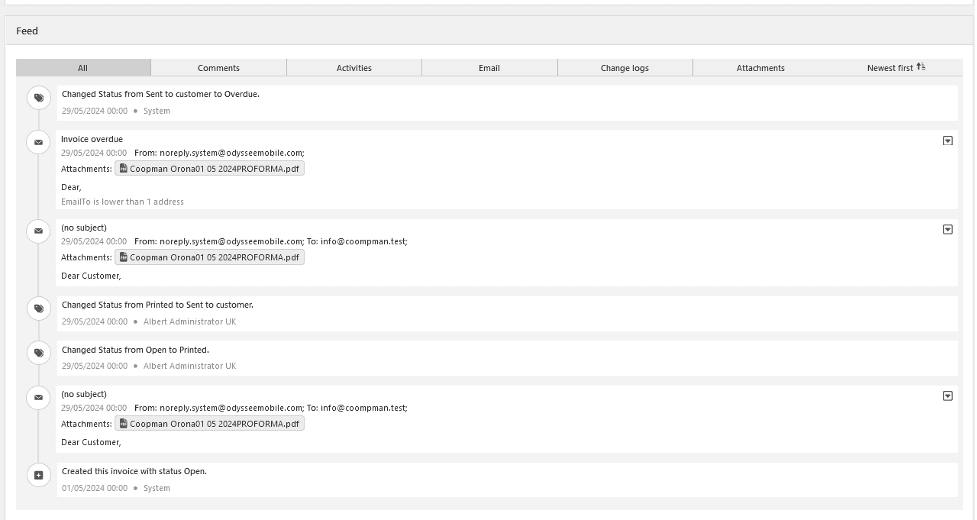Screen dimensions: 977x520
Task: Click envelope icon of the lower (no subject) email
Action: [x=39, y=397]
